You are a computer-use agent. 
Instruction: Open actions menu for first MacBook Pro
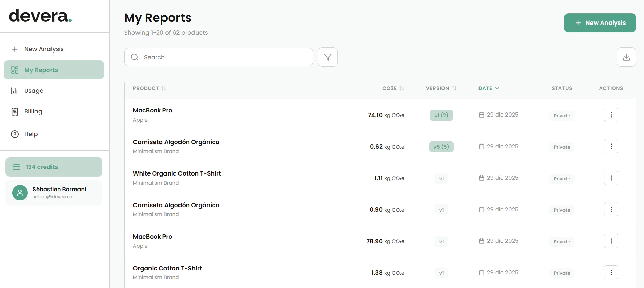(x=611, y=115)
